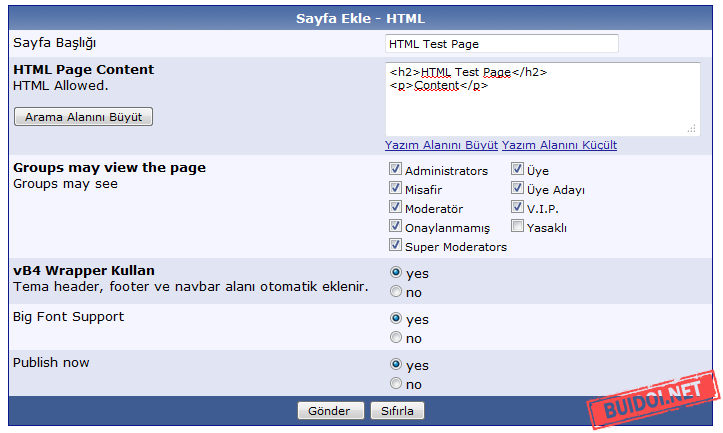Disable the Moderatör group checkbox
This screenshot has height=433, width=723.
point(396,208)
